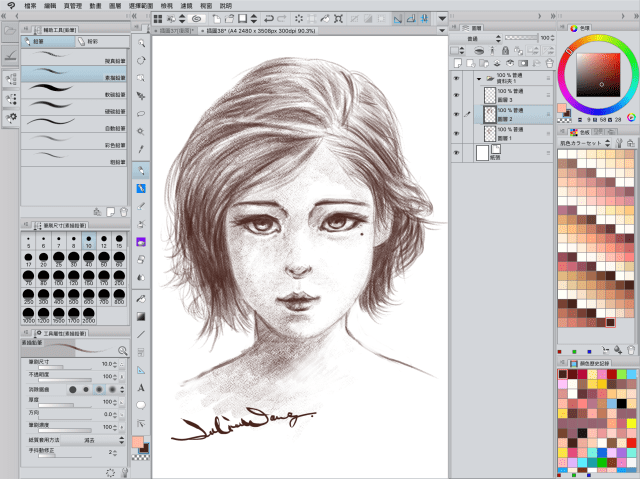Select the 圖層 2 layer thumbnail

(x=490, y=114)
